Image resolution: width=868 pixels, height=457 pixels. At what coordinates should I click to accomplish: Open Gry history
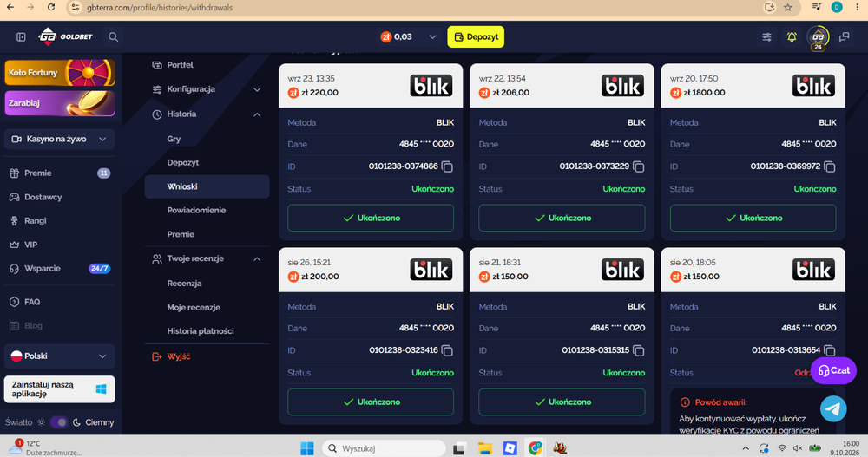(174, 139)
